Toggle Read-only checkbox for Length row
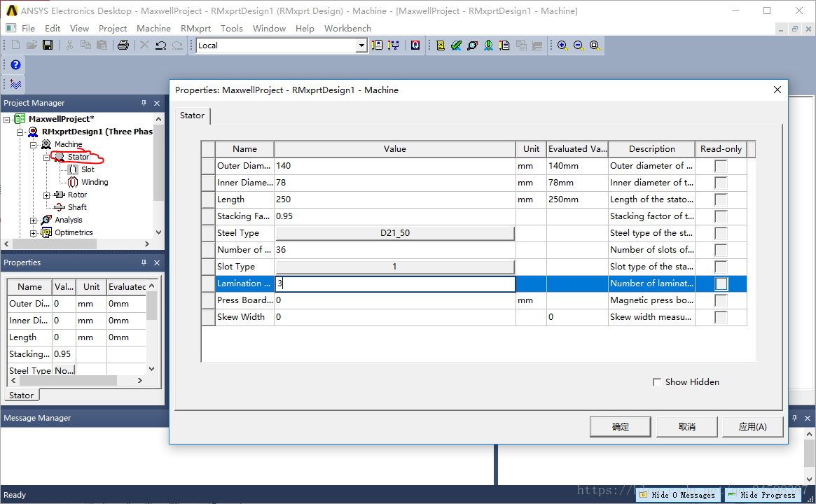 coord(721,199)
